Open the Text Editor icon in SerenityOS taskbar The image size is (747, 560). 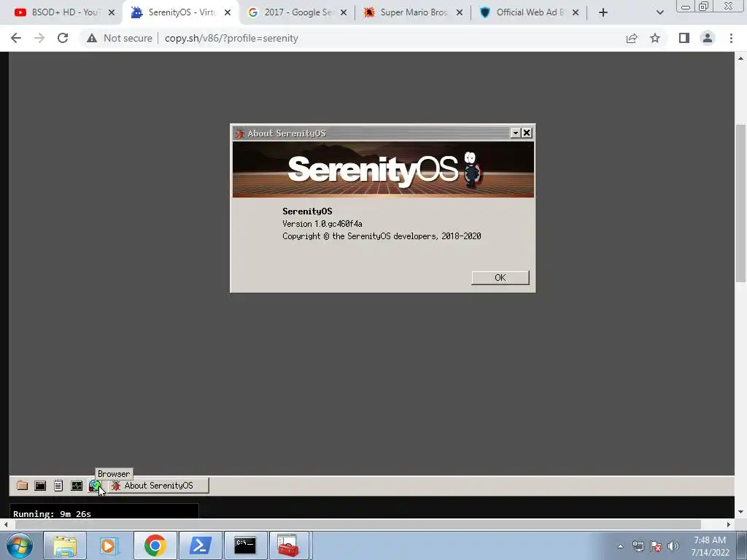point(58,486)
